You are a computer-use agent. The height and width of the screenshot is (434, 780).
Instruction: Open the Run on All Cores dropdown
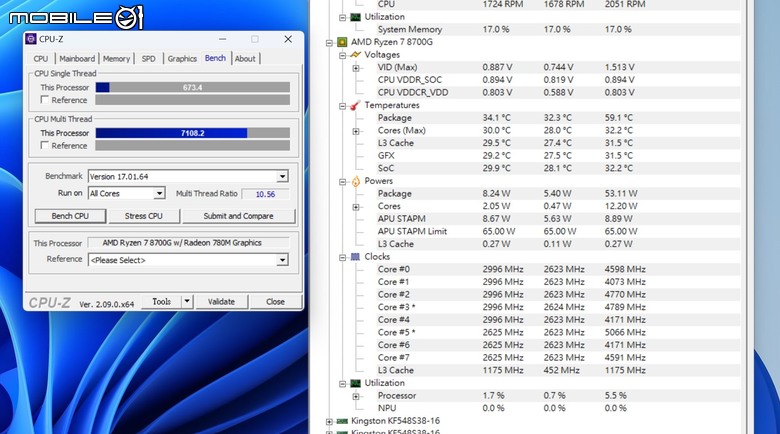(x=159, y=193)
